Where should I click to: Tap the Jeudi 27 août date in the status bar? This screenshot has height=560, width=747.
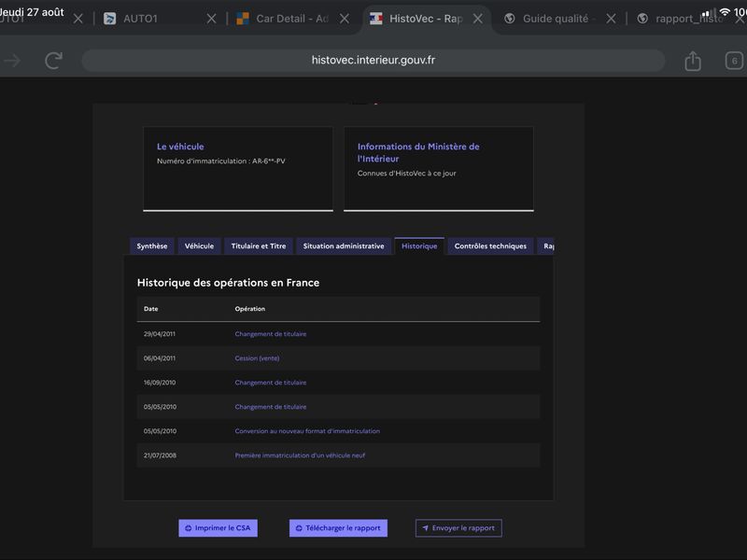coord(32,12)
